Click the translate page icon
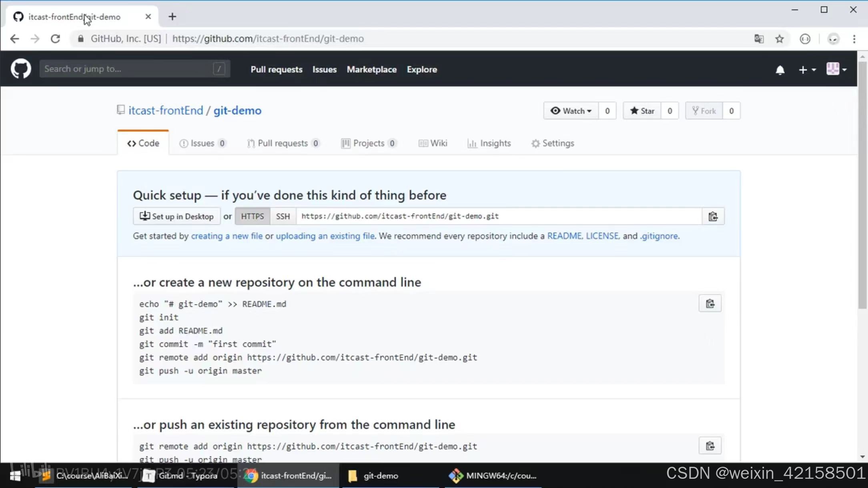This screenshot has width=868, height=488. pyautogui.click(x=759, y=39)
